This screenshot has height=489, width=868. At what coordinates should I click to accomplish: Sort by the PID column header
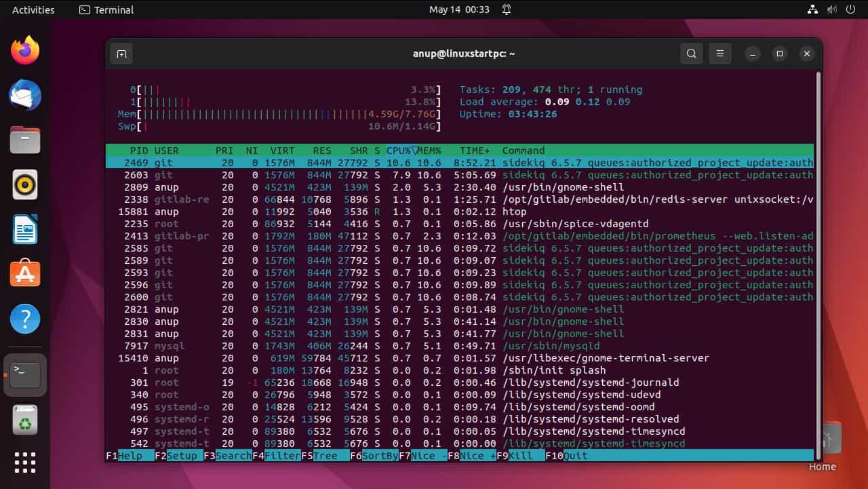(139, 151)
